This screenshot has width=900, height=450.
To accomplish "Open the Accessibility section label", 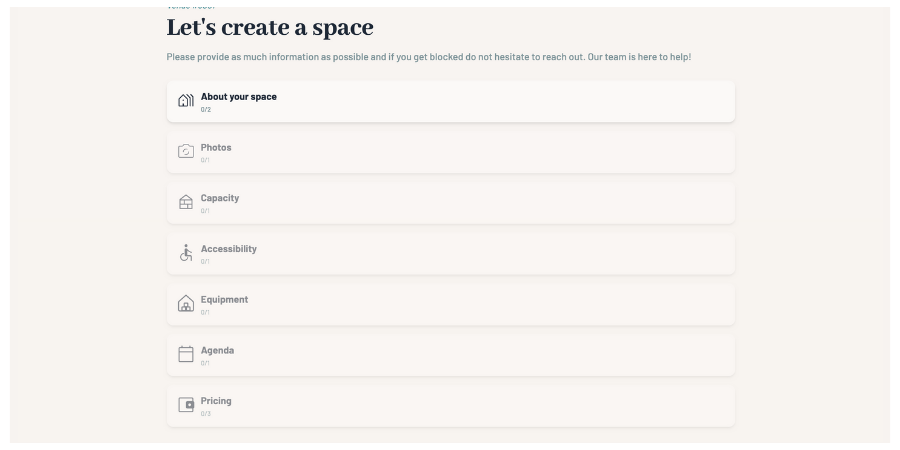I will (228, 249).
